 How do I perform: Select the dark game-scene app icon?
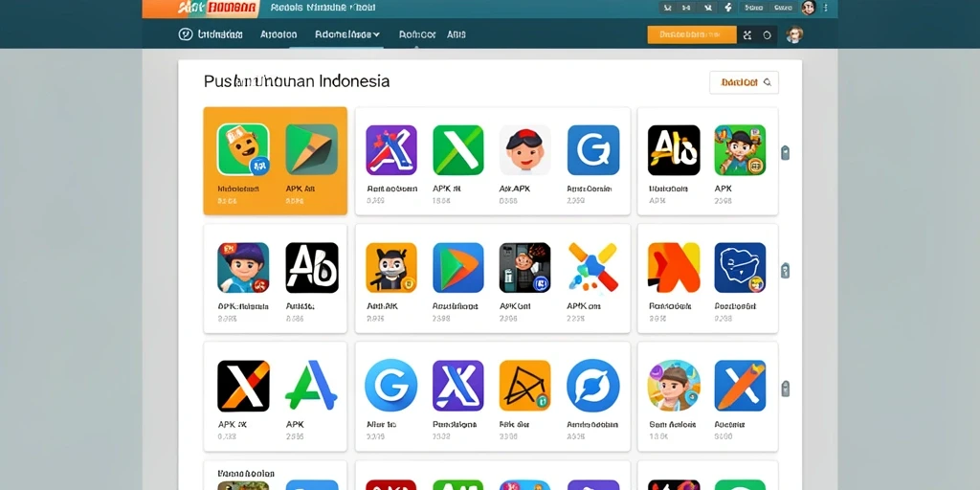click(x=525, y=268)
